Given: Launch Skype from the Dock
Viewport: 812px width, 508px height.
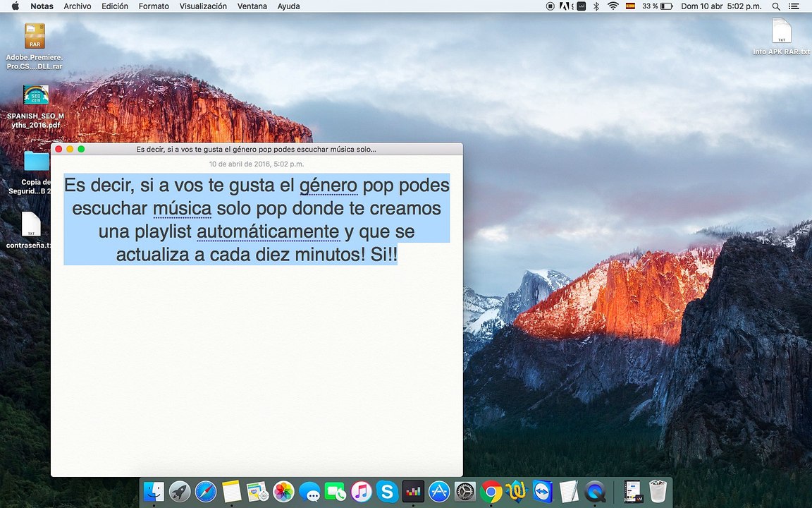Looking at the screenshot, I should (x=388, y=491).
